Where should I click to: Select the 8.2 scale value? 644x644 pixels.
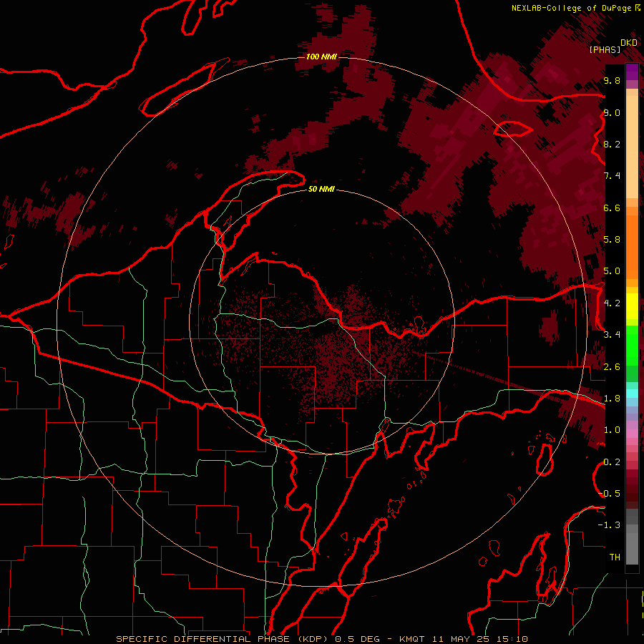[x=612, y=144]
